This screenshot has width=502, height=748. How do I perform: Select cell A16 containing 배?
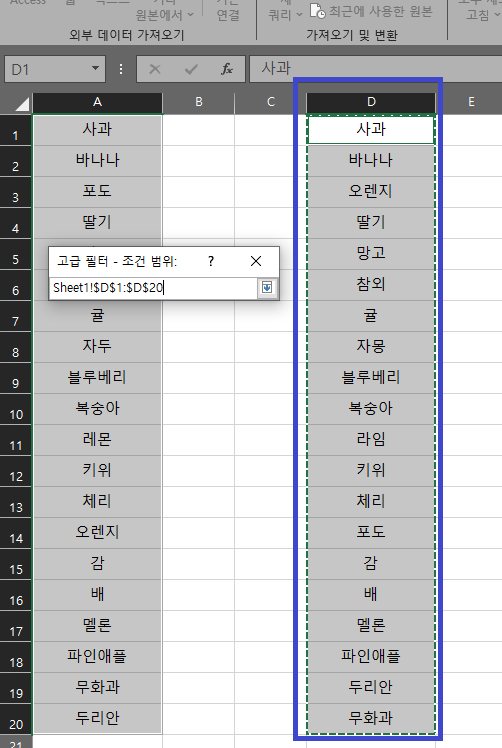coord(97,595)
